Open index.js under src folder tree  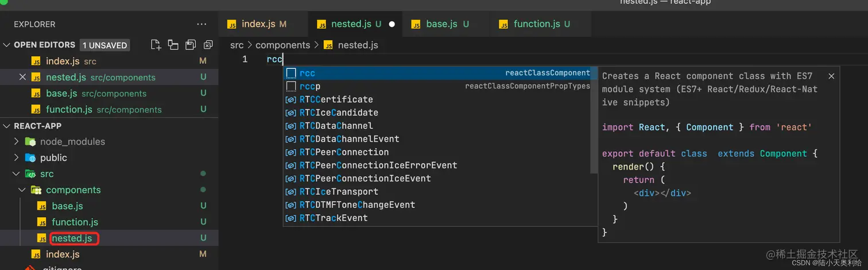click(109, 254)
